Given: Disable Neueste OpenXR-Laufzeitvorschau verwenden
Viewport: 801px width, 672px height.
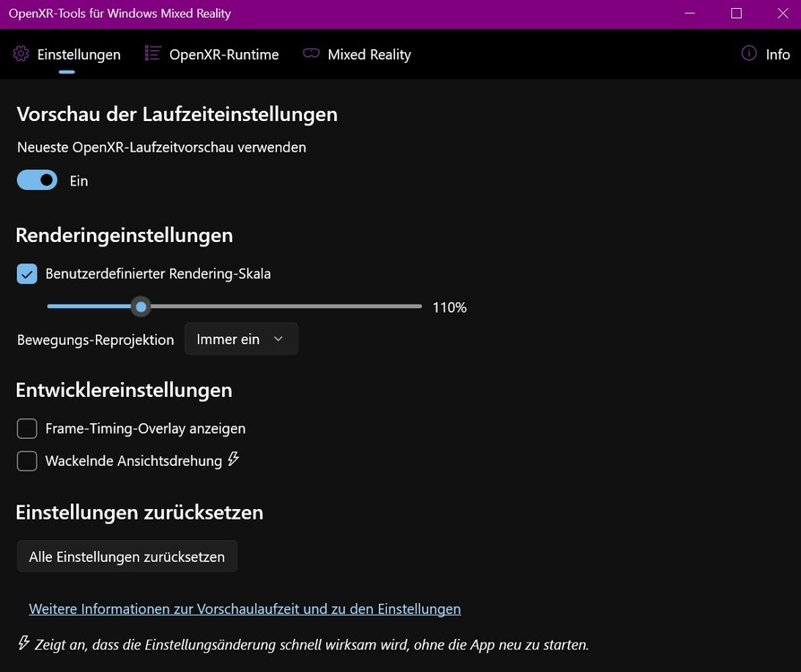Looking at the screenshot, I should point(36,179).
